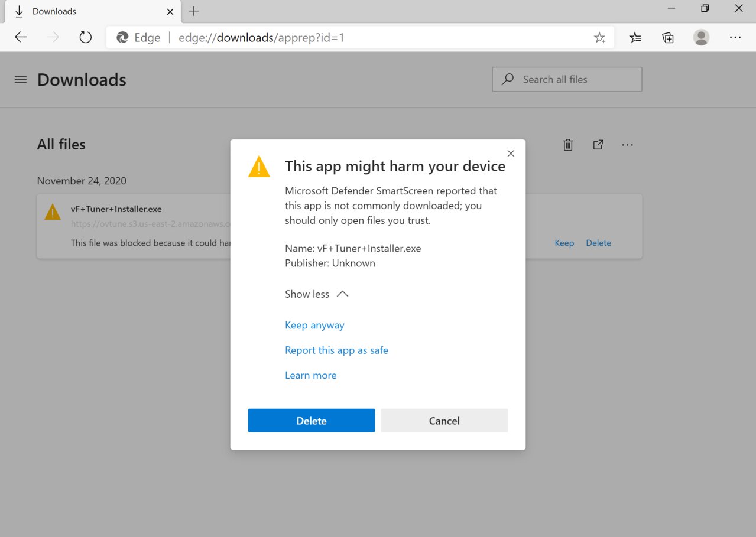Open Edge Settings and more menu
The width and height of the screenshot is (756, 537).
tap(735, 37)
